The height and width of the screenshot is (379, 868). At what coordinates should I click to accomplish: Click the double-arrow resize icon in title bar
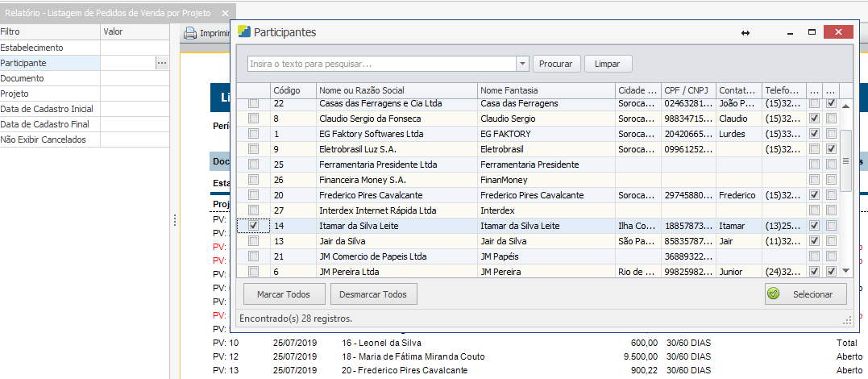coord(745,33)
